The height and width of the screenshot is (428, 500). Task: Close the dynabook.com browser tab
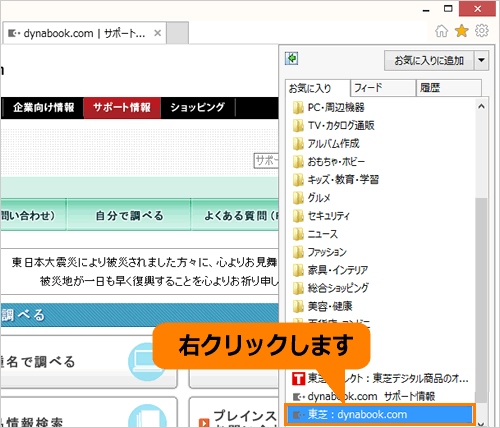pos(157,33)
